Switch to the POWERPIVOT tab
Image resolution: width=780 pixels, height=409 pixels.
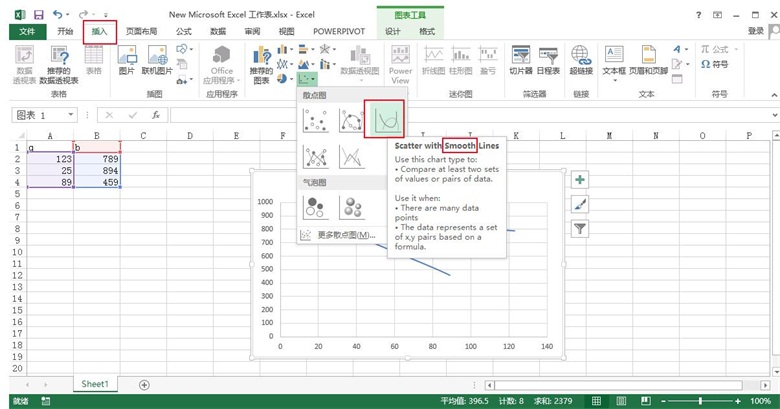pos(339,31)
